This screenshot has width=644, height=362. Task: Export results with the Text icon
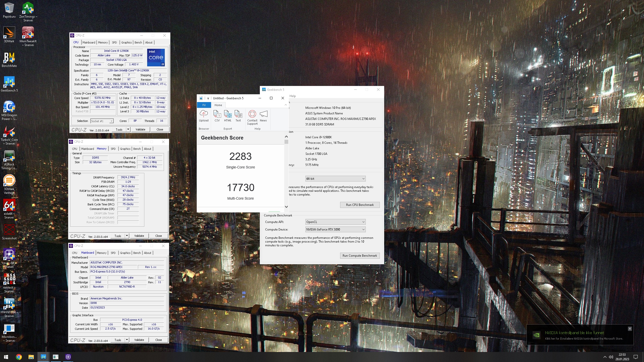tap(238, 116)
